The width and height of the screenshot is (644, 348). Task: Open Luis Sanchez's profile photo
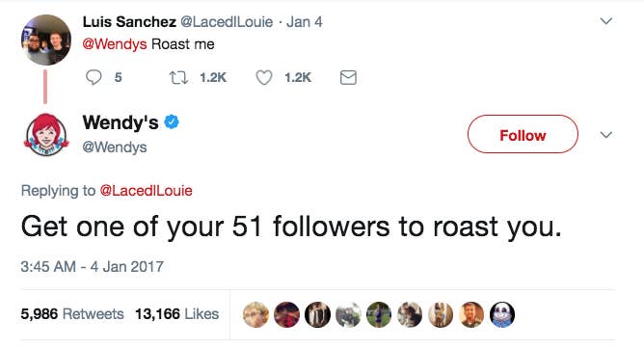point(46,40)
